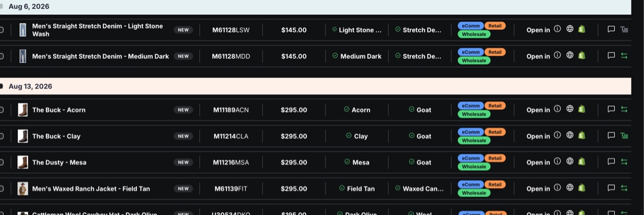Image resolution: width=644 pixels, height=215 pixels.
Task: Open The Buck - Clay in Shopify
Action: tap(581, 135)
